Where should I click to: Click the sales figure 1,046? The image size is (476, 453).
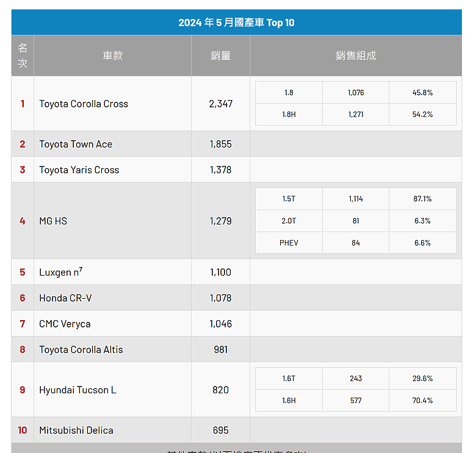(221, 324)
